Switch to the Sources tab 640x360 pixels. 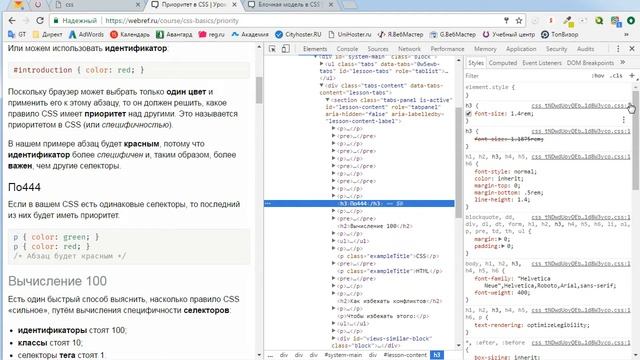click(x=378, y=49)
